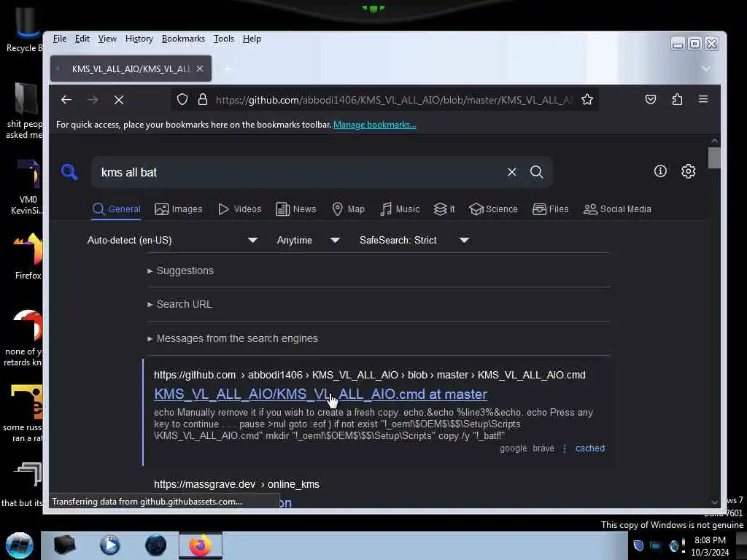The height and width of the screenshot is (560, 747).
Task: Stop page loading with the X button
Action: pos(119,99)
